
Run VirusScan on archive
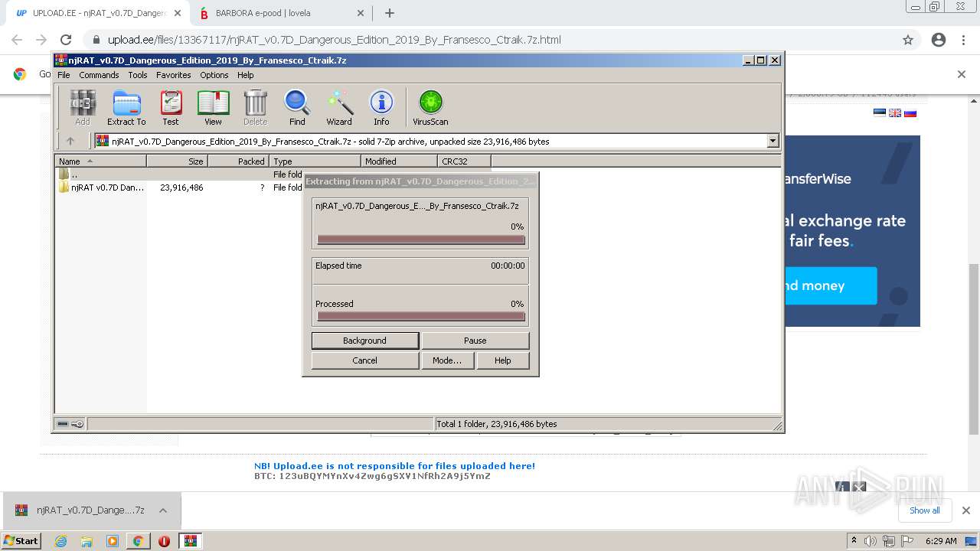point(430,107)
